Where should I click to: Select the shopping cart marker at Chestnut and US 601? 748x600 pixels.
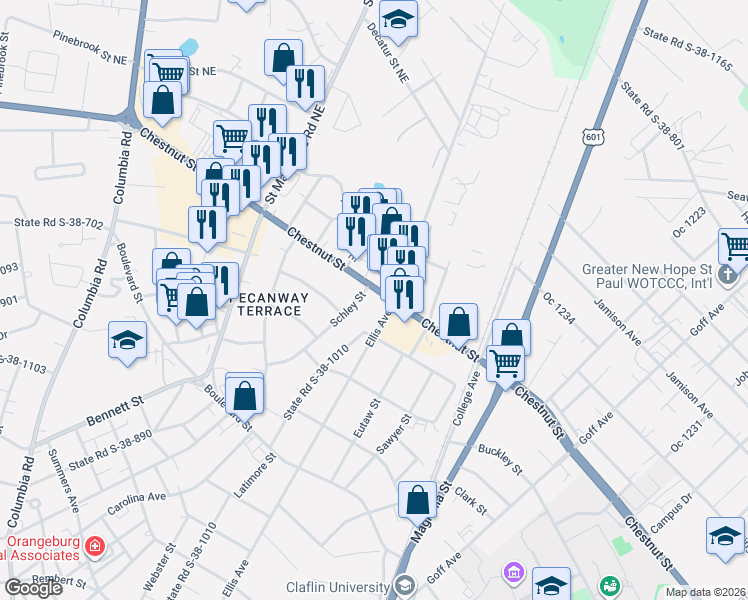tap(505, 364)
